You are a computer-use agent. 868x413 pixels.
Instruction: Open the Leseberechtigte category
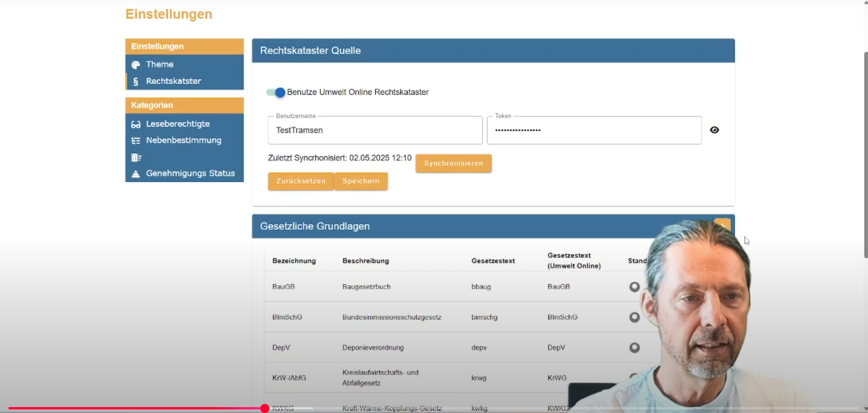[x=178, y=124]
